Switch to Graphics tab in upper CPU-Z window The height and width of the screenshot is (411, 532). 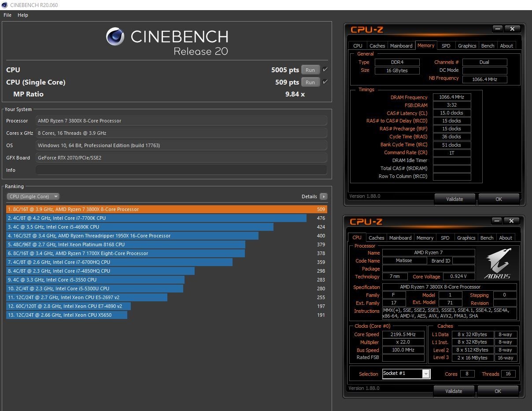[467, 46]
